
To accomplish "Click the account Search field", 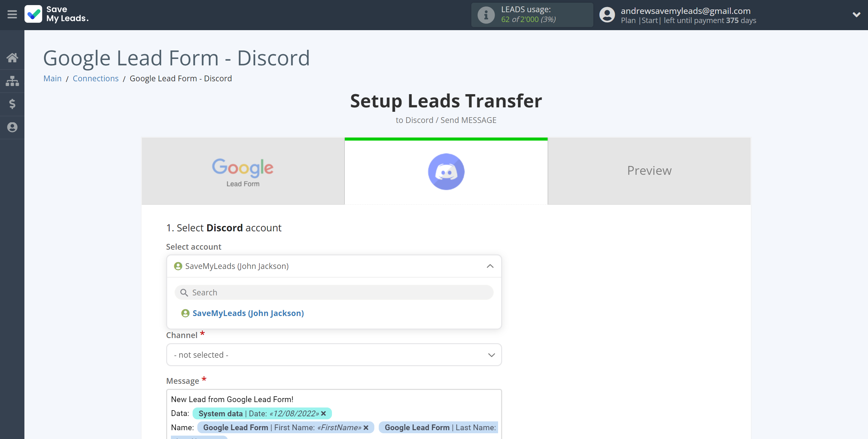I will (x=334, y=292).
